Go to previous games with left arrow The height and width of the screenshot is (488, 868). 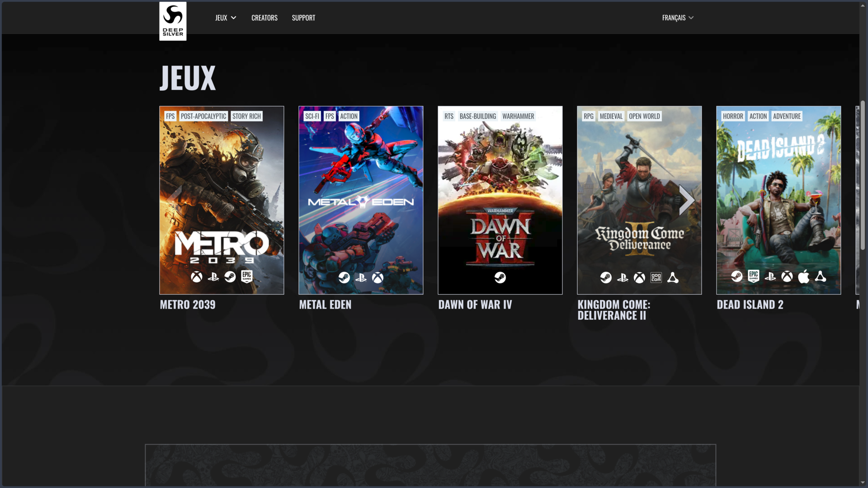[174, 200]
